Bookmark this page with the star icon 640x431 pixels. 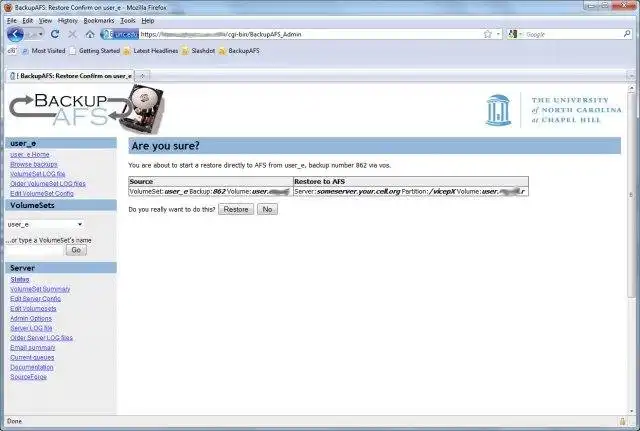[x=487, y=34]
